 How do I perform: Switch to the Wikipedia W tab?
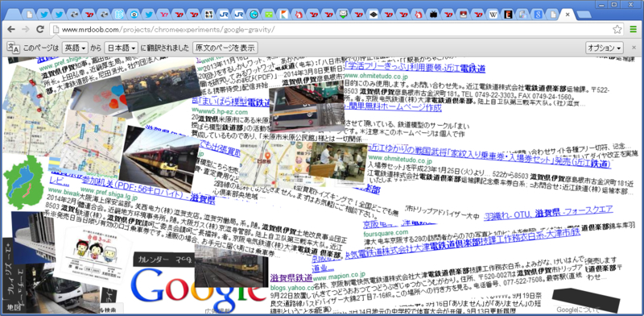[x=493, y=15]
